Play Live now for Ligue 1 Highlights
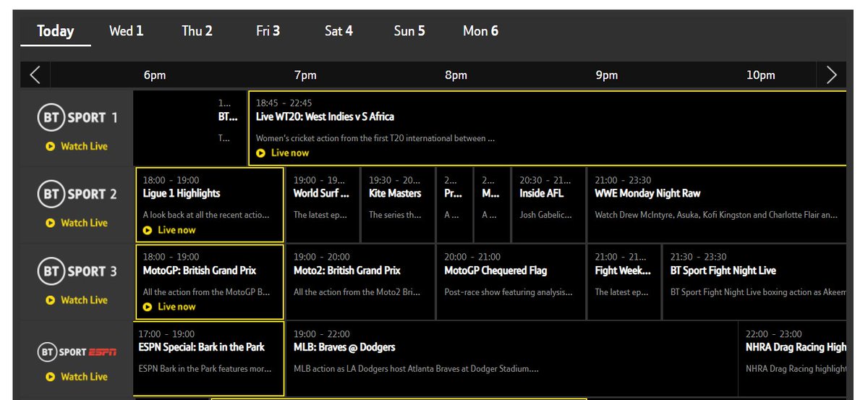This screenshot has height=400, width=868. (x=169, y=230)
